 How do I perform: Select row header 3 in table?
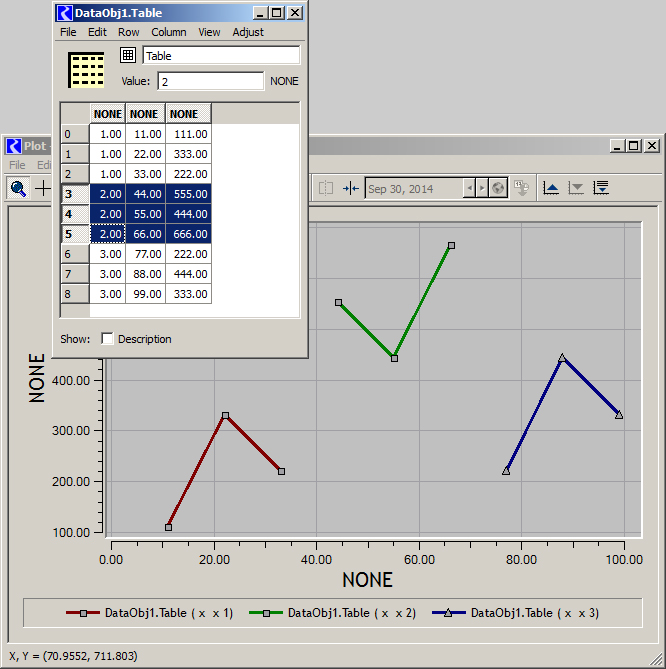point(75,194)
